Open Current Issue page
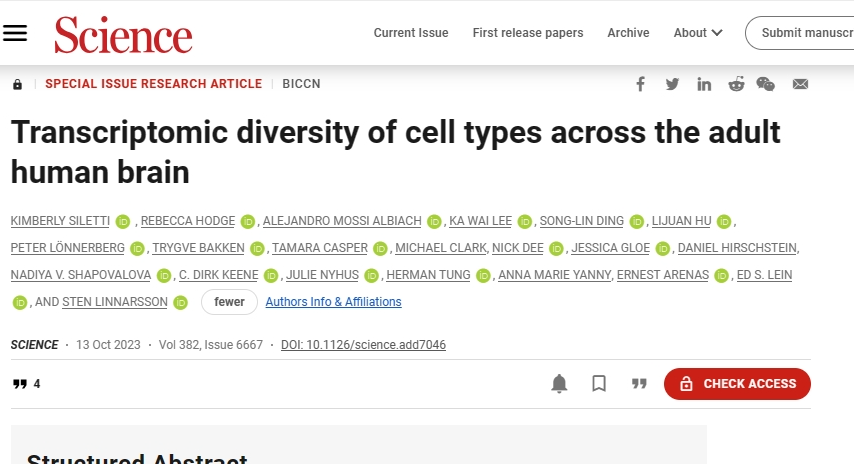 click(x=411, y=33)
